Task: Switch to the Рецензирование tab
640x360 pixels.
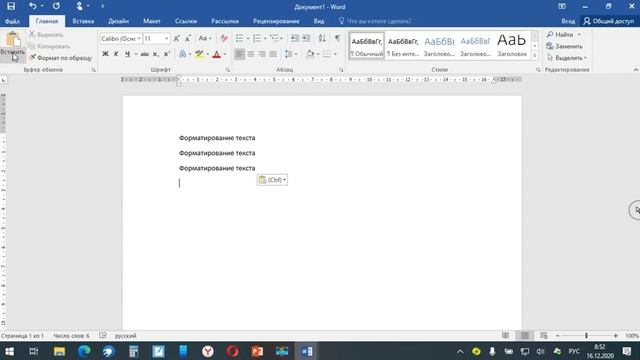Action: [x=276, y=21]
